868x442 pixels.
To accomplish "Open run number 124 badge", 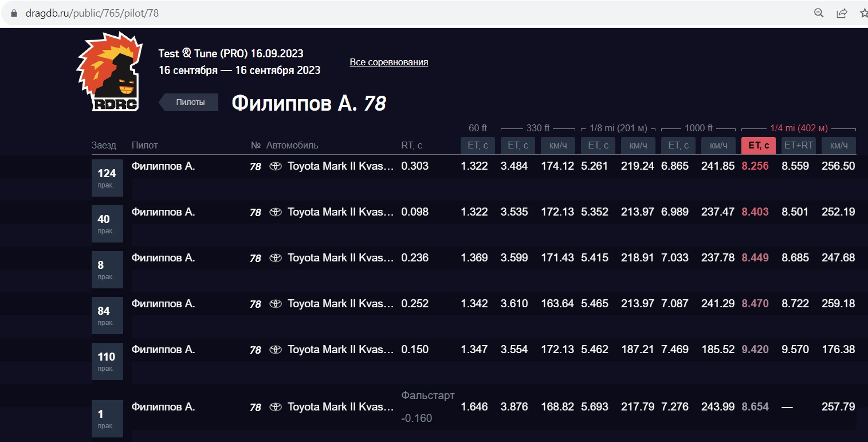I will click(x=107, y=178).
